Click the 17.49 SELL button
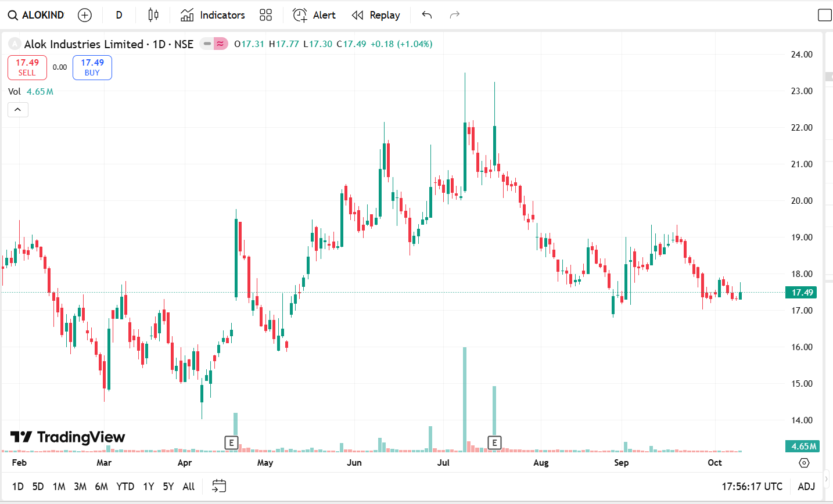 27,67
